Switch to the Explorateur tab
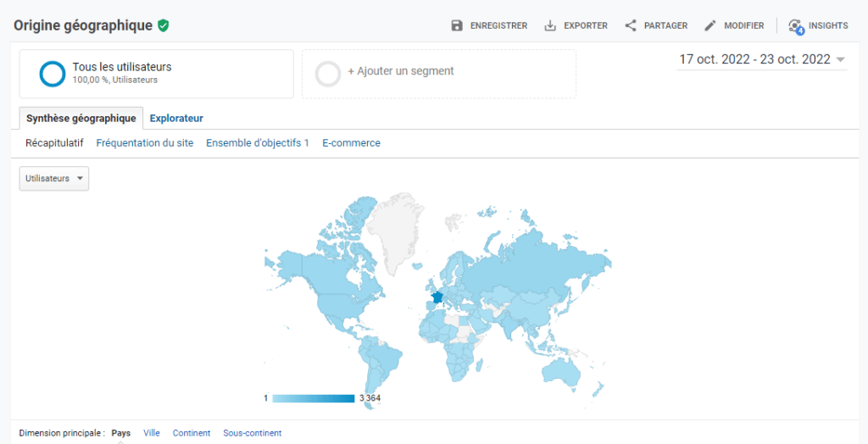The image size is (868, 444). [176, 119]
